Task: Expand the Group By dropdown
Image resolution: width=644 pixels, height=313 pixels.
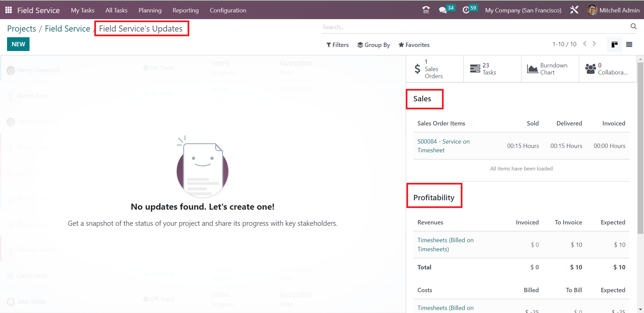Action: point(374,45)
